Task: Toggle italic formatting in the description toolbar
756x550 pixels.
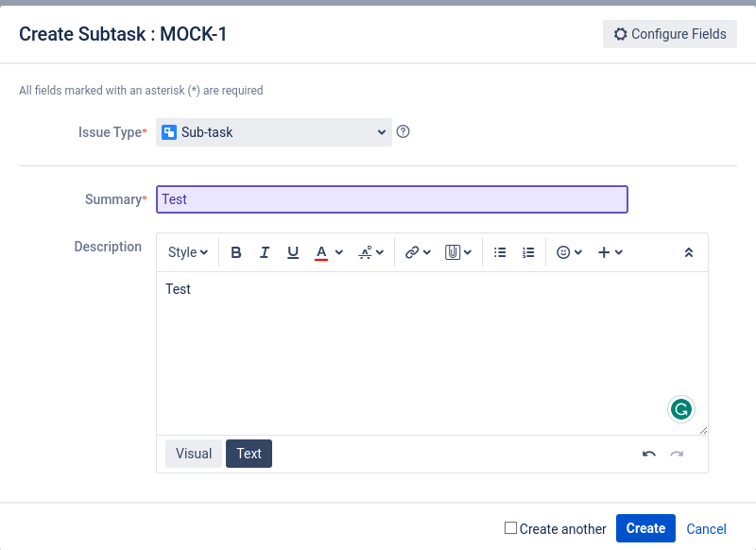Action: coord(265,252)
